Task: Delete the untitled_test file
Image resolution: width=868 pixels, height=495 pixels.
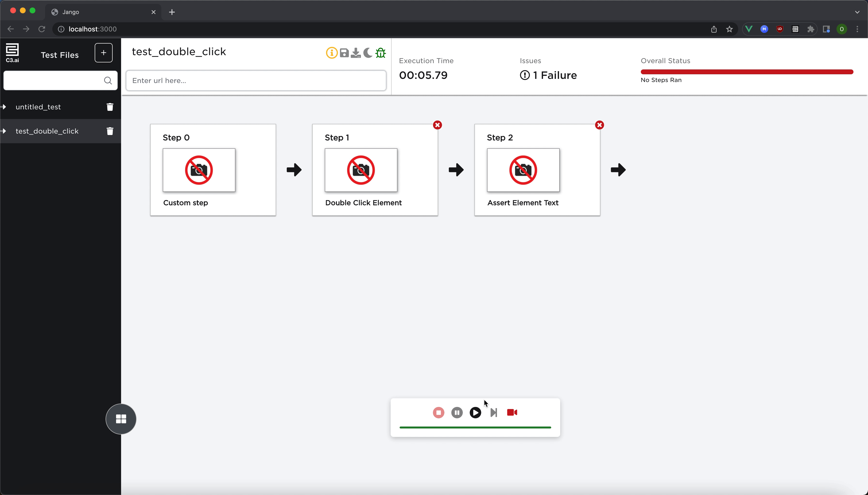Action: (x=109, y=106)
